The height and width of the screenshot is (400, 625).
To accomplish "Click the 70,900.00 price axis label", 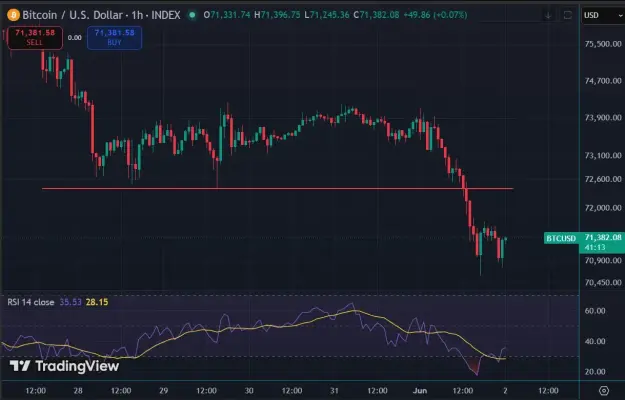I will [x=603, y=261].
